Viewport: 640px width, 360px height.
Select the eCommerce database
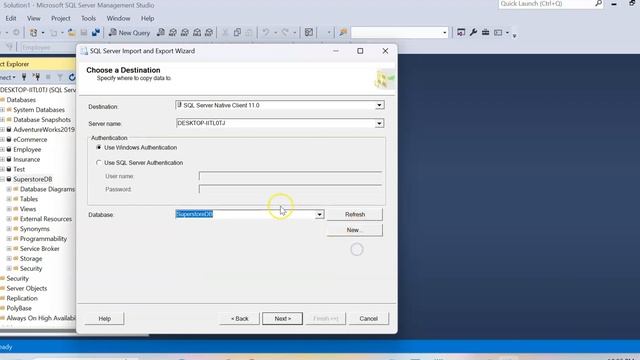30,140
